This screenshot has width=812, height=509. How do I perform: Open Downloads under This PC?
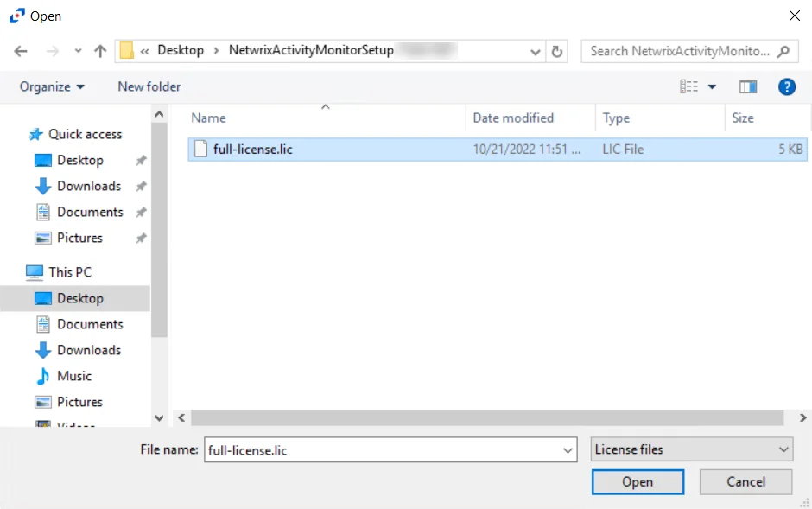(x=89, y=350)
